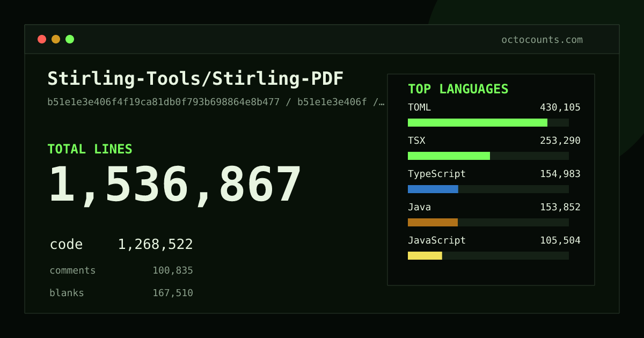Click the TSX language label

coord(416,141)
